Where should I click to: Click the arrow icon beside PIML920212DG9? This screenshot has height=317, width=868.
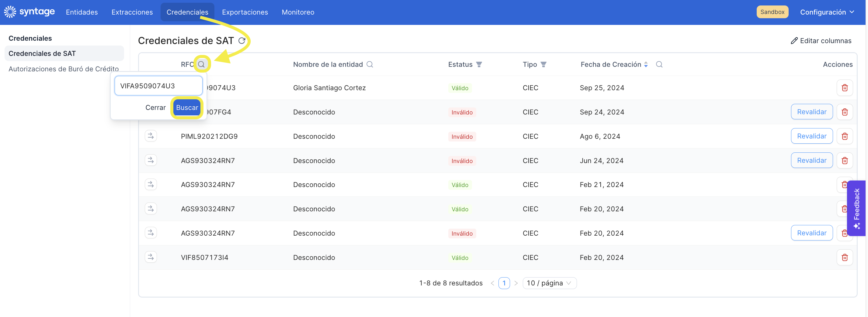(x=151, y=136)
